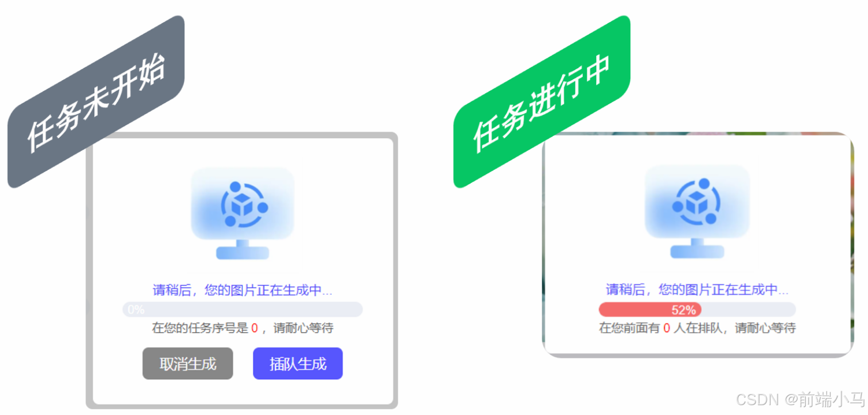Click the unfilled part of the 52% progress bar

click(749, 310)
